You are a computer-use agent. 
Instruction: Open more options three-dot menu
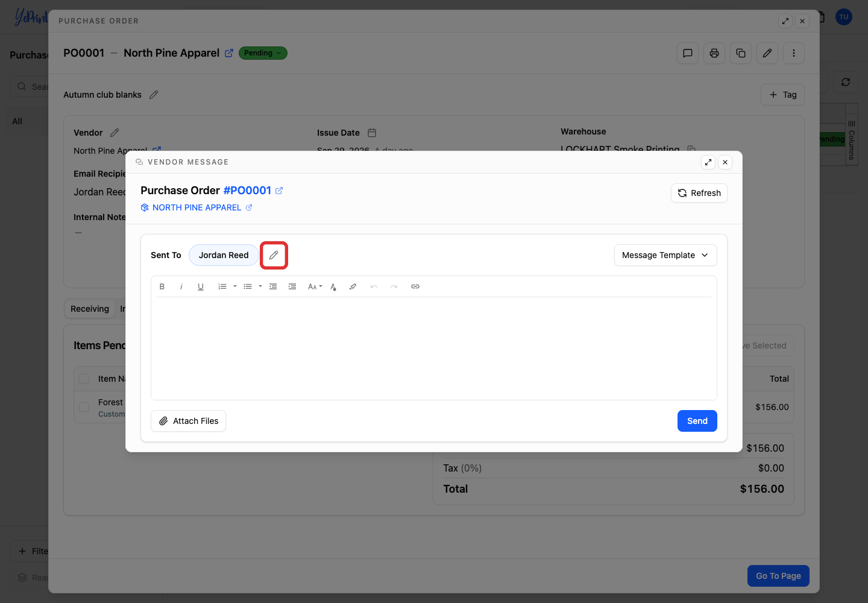[794, 53]
